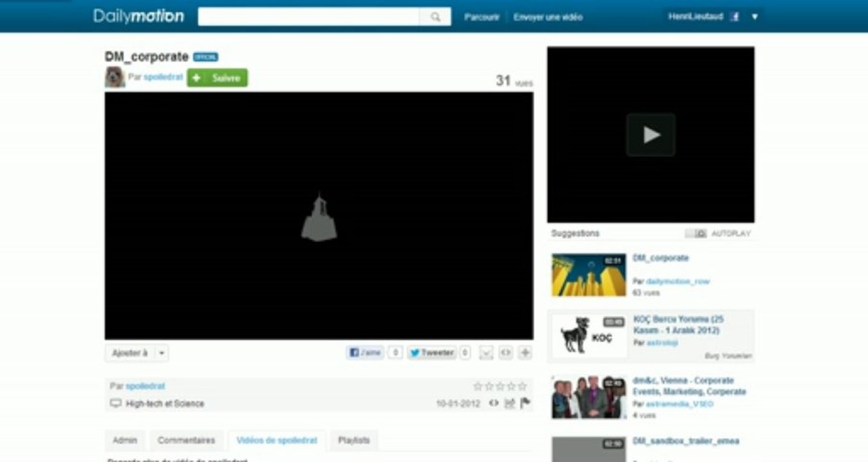Click the statistics chart icon near the date
This screenshot has width=868, height=462.
click(x=510, y=404)
